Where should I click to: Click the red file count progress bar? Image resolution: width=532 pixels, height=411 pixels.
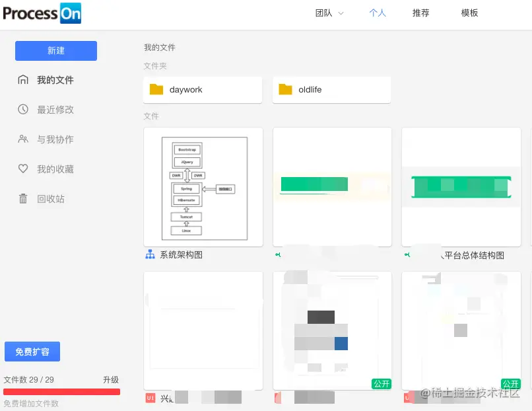coord(61,391)
